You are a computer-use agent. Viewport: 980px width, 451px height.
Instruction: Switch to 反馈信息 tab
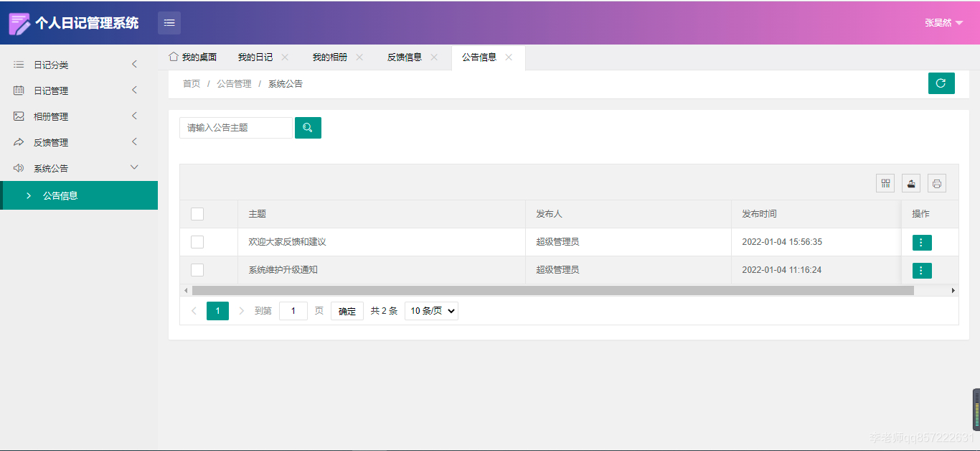pyautogui.click(x=405, y=57)
